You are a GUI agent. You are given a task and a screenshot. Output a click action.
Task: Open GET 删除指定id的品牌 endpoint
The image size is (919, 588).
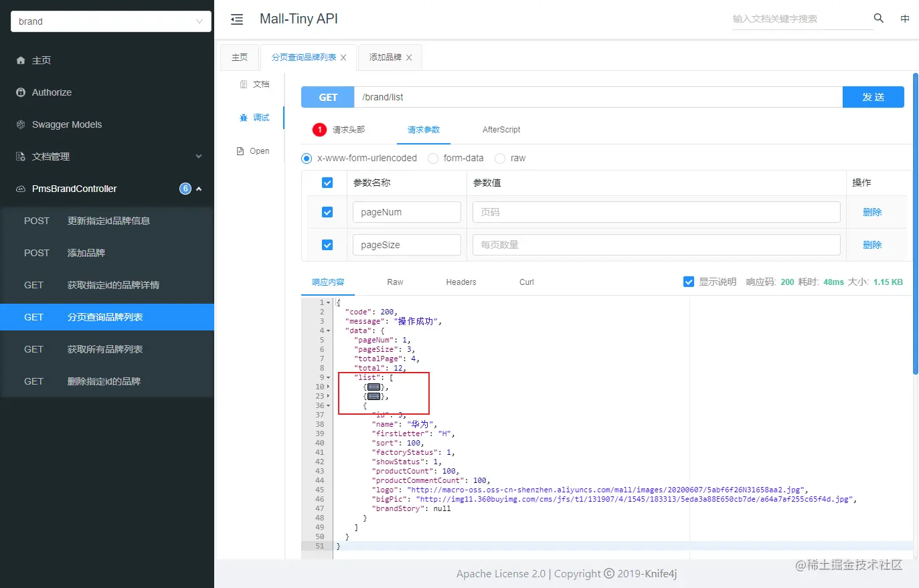coord(107,381)
